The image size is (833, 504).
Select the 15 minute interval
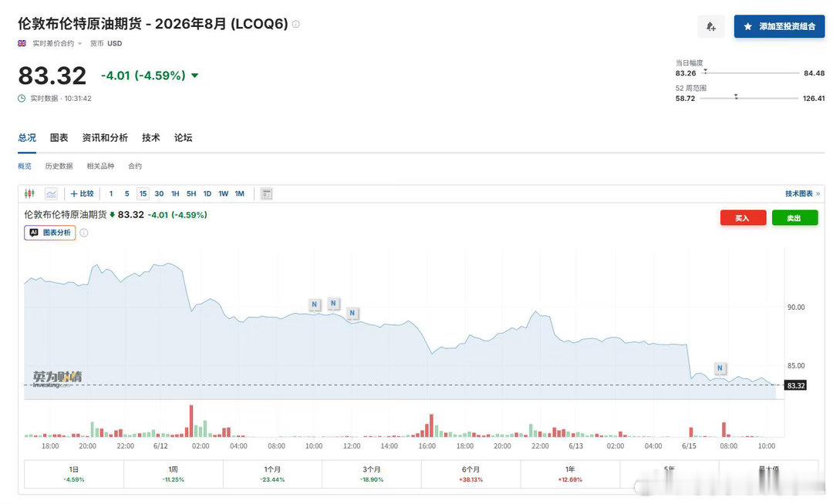click(x=143, y=193)
